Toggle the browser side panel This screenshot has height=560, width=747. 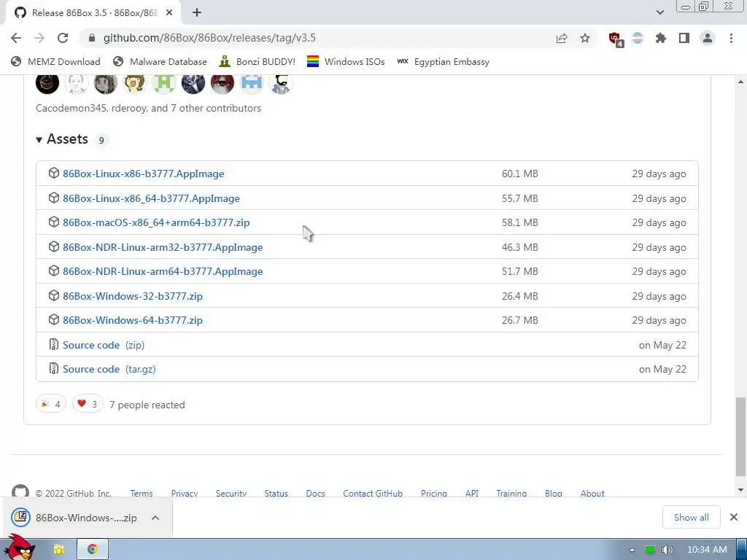point(684,38)
